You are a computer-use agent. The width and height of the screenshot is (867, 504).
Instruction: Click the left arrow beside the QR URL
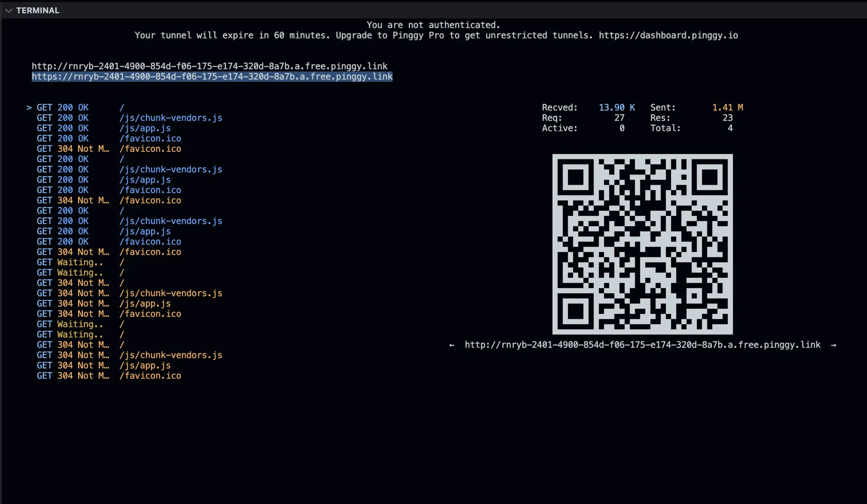(x=452, y=345)
